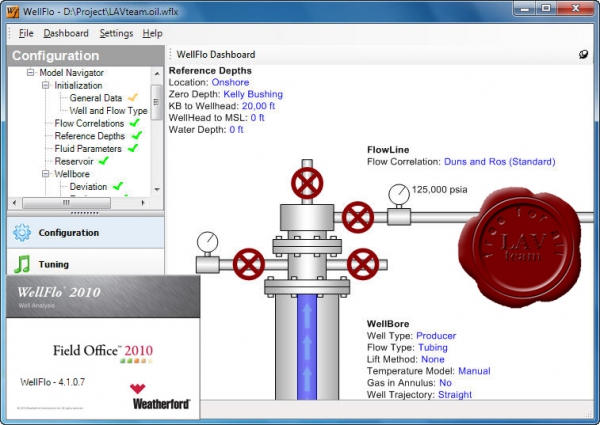The height and width of the screenshot is (425, 600).
Task: Open the Settings menu
Action: pos(116,33)
